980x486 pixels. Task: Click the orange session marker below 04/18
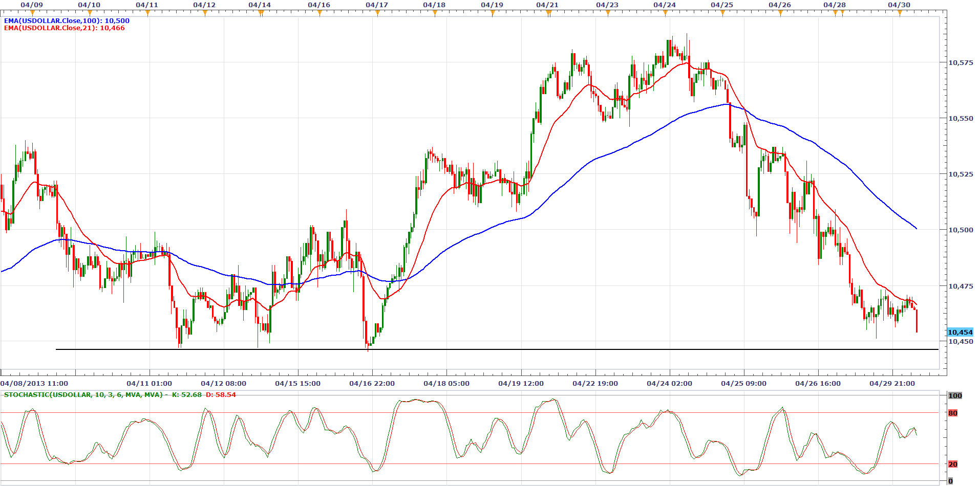tap(435, 13)
